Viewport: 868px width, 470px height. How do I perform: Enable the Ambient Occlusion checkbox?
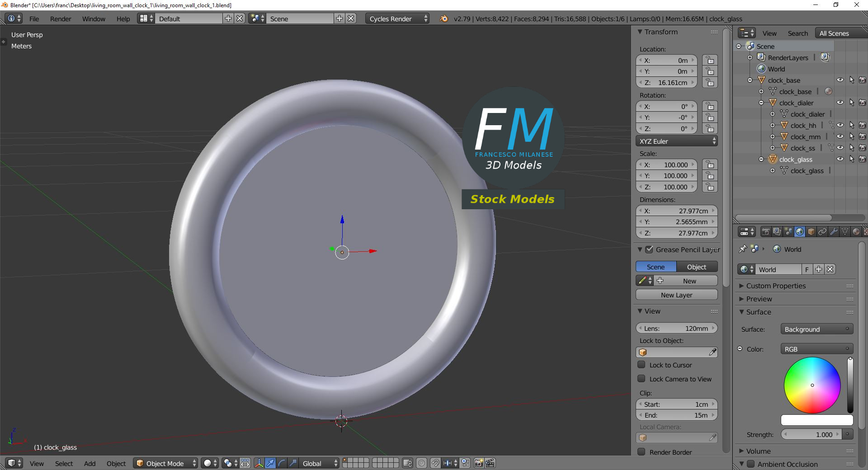click(x=751, y=464)
